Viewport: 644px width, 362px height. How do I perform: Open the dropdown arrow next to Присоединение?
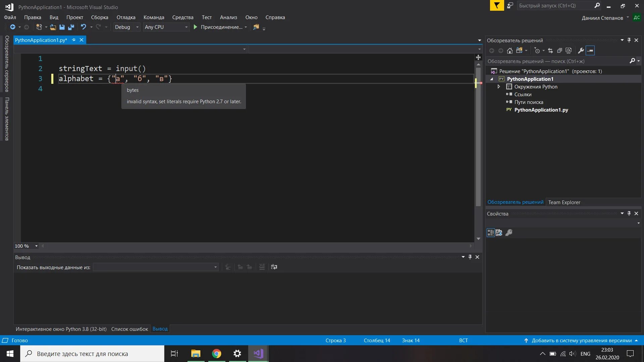point(246,27)
